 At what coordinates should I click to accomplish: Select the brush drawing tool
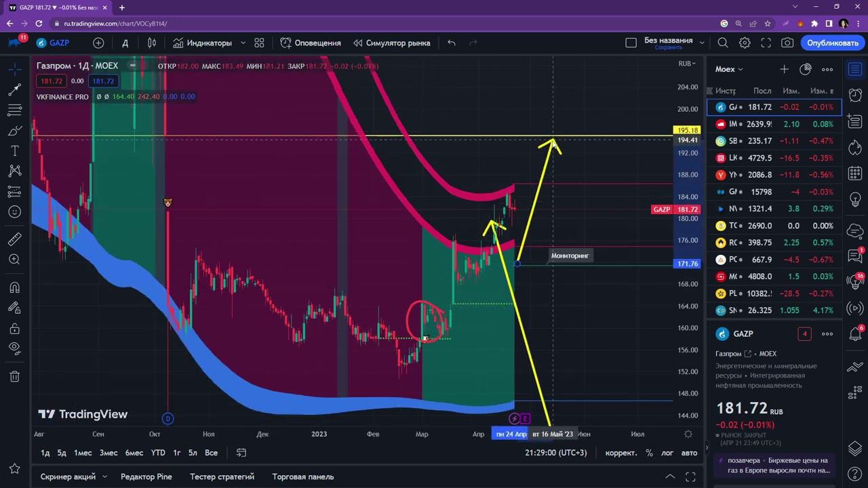pos(15,130)
